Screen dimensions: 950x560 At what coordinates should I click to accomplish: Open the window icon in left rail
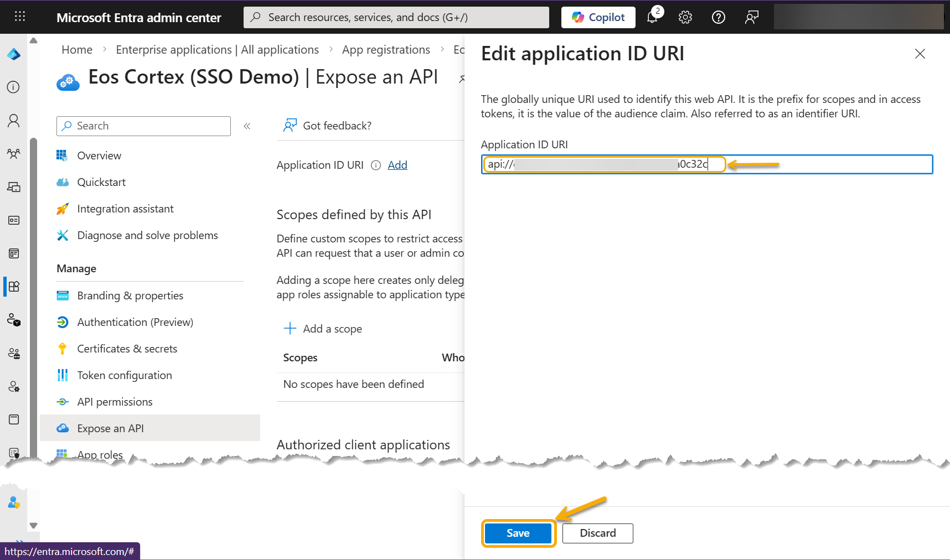[x=14, y=419]
